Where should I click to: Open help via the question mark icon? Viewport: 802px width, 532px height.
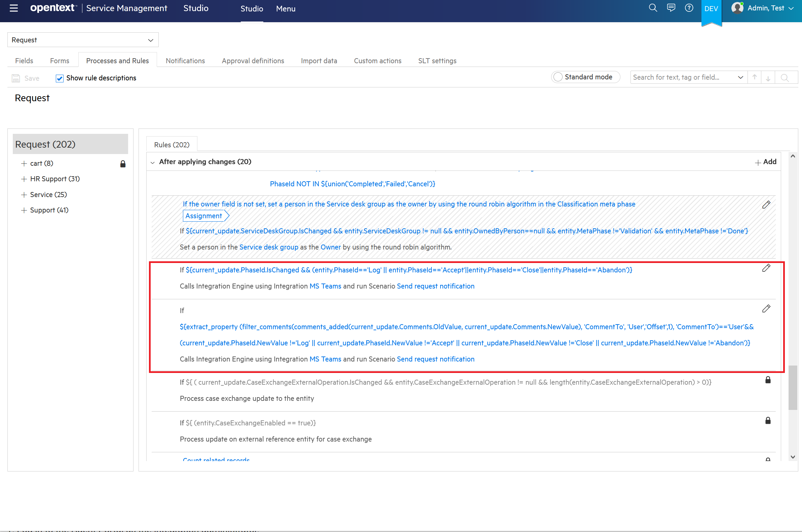click(x=689, y=8)
